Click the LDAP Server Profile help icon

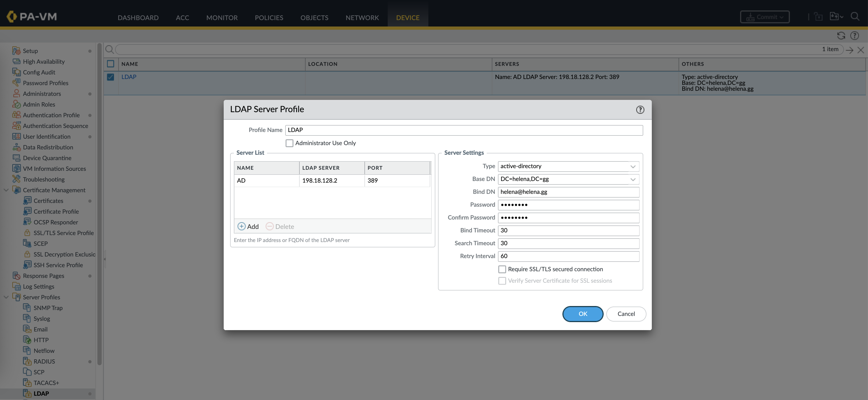[x=640, y=110]
